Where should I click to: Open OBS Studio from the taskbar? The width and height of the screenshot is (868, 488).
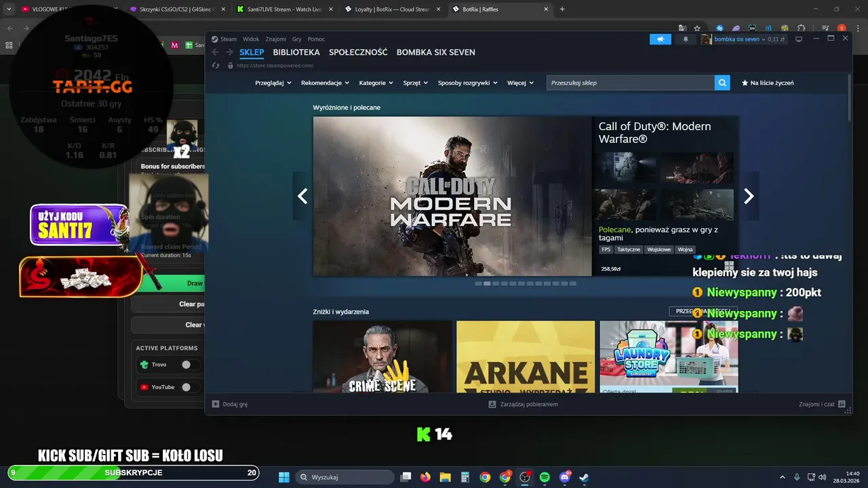pos(525,477)
